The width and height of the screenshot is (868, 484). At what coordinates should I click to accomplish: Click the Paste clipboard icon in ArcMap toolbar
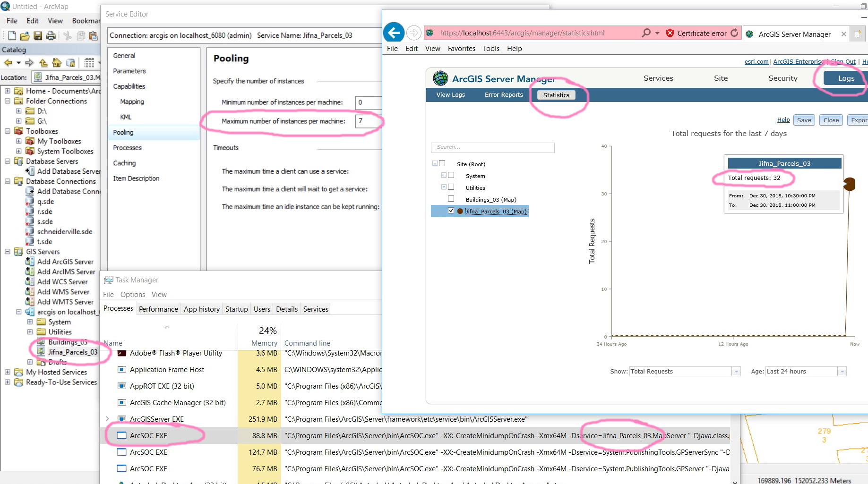[94, 35]
